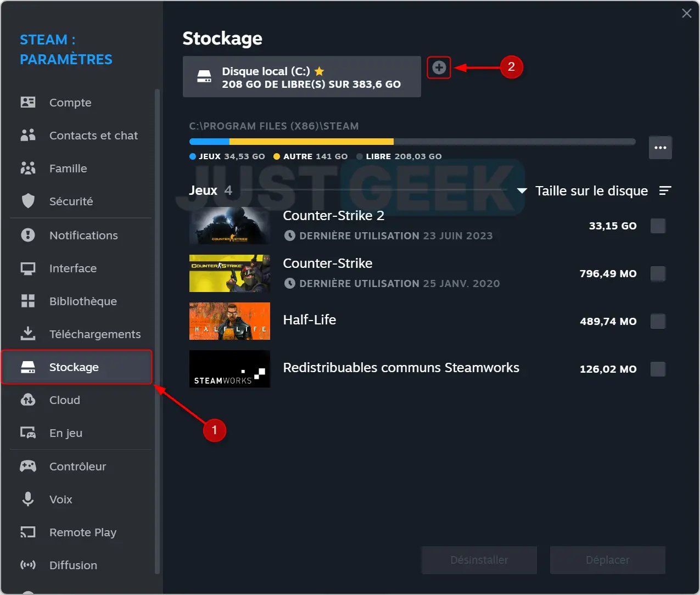700x595 pixels.
Task: Click the plus icon to add a drive
Action: pos(439,67)
